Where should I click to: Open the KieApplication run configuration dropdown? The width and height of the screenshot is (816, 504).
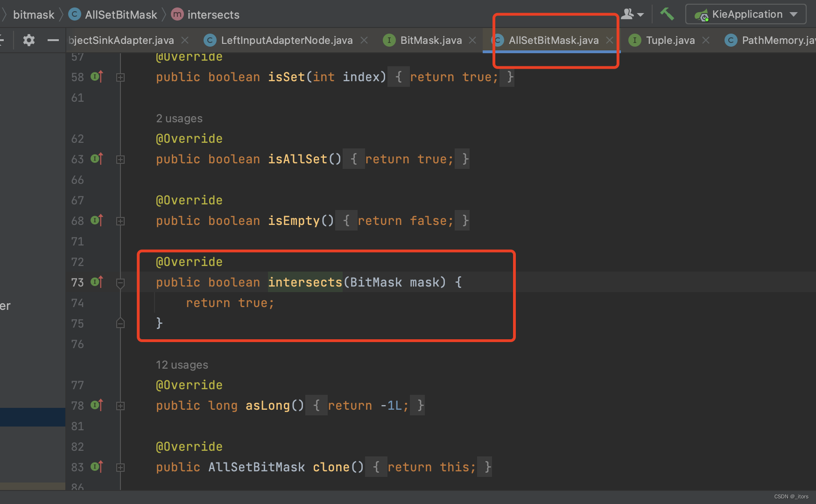pos(746,14)
